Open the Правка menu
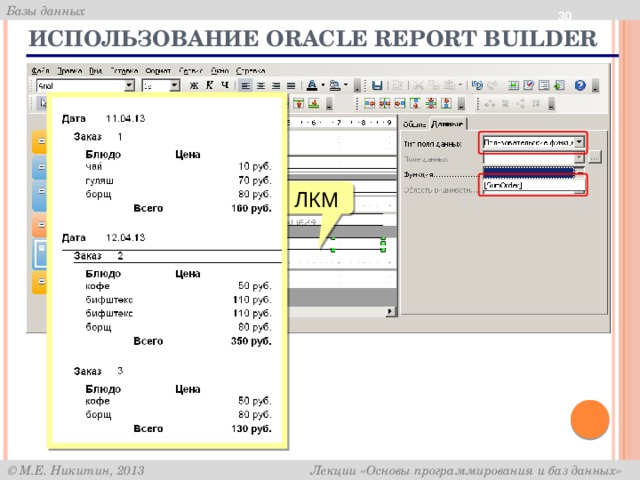The height and width of the screenshot is (480, 640). 69,71
